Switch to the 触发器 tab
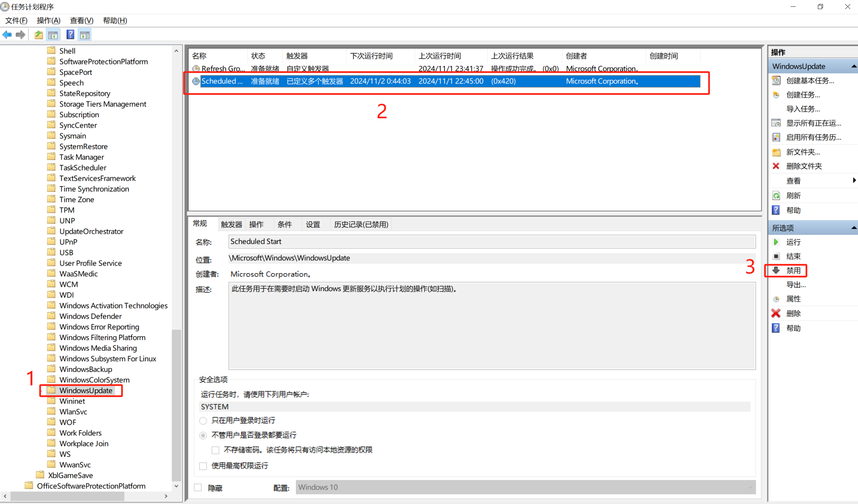This screenshot has width=858, height=504. coord(231,224)
